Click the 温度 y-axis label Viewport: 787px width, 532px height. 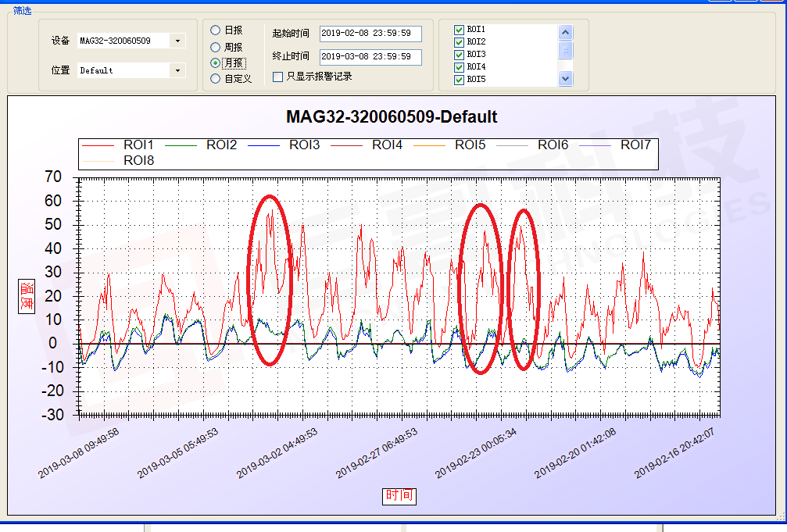[x=27, y=296]
